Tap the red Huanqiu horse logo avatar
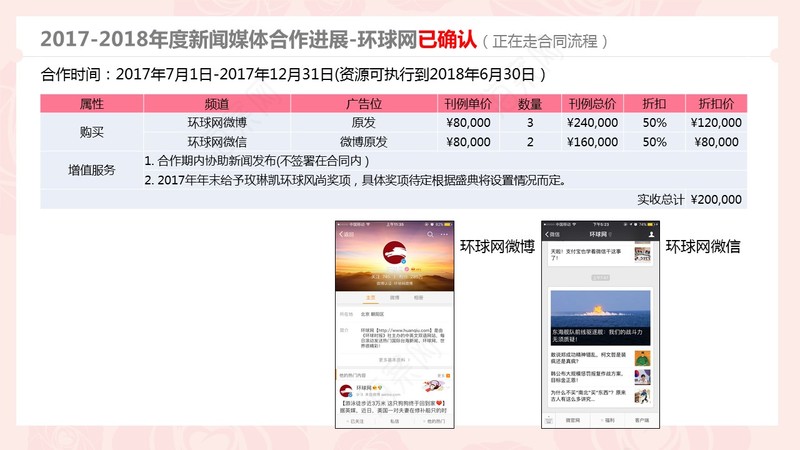 [x=394, y=253]
